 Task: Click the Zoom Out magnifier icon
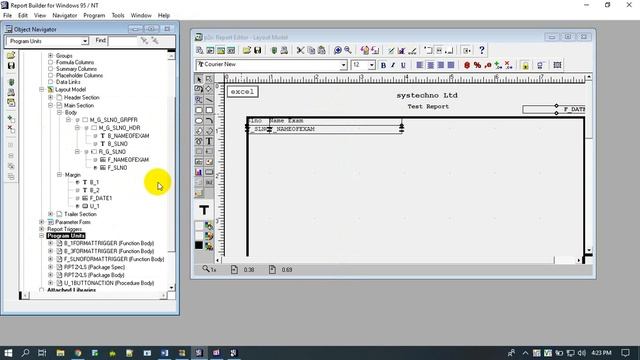click(348, 50)
